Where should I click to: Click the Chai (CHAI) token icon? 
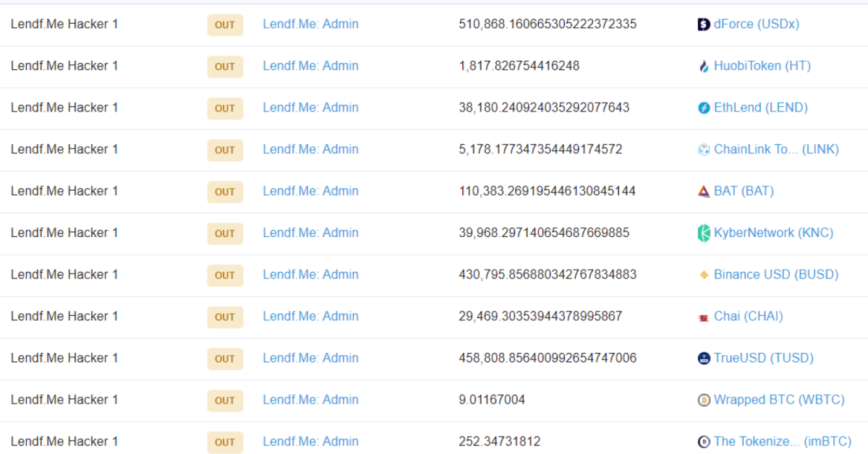pyautogui.click(x=703, y=317)
